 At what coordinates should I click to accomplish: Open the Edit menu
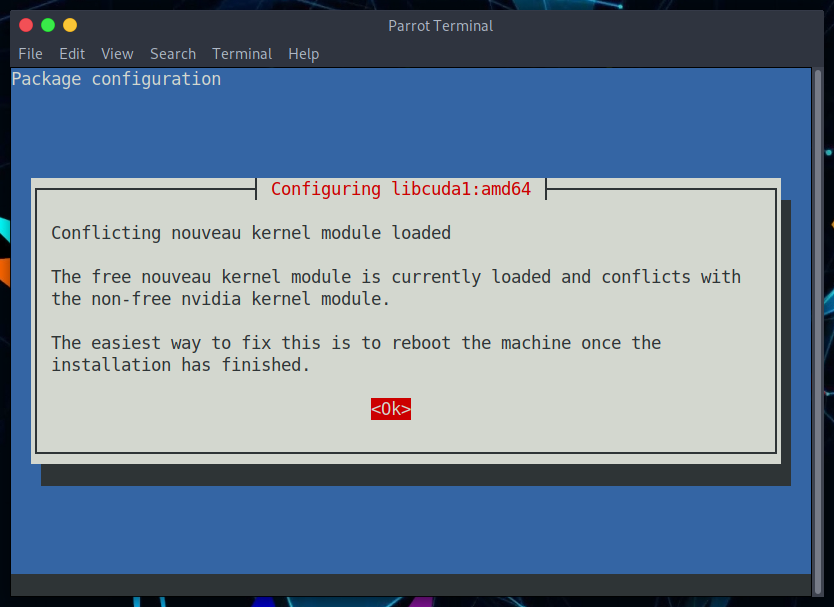pyautogui.click(x=72, y=54)
